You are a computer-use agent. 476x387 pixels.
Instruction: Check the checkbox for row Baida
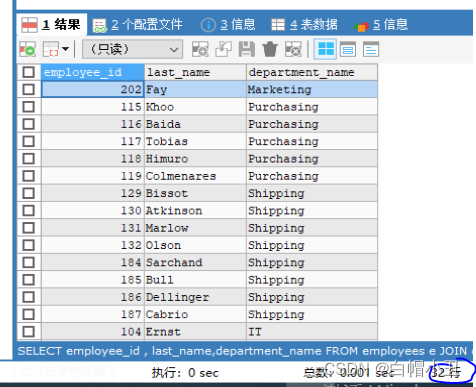28,124
